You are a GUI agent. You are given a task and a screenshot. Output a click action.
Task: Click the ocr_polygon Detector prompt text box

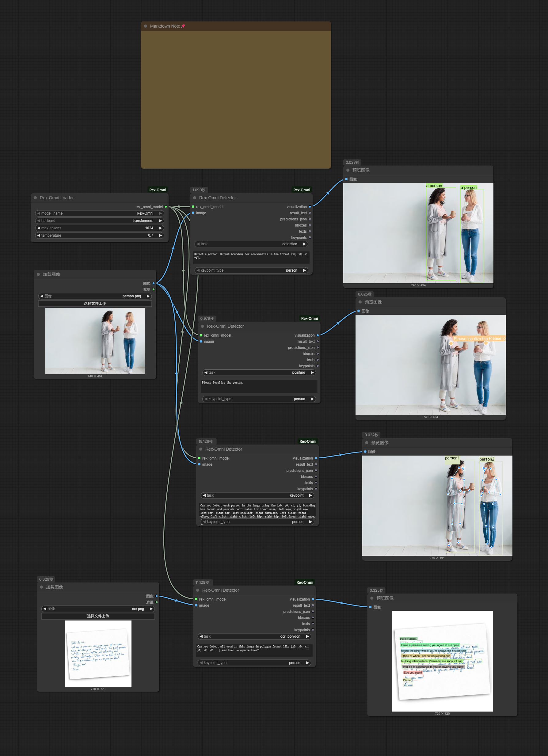pyautogui.click(x=254, y=650)
